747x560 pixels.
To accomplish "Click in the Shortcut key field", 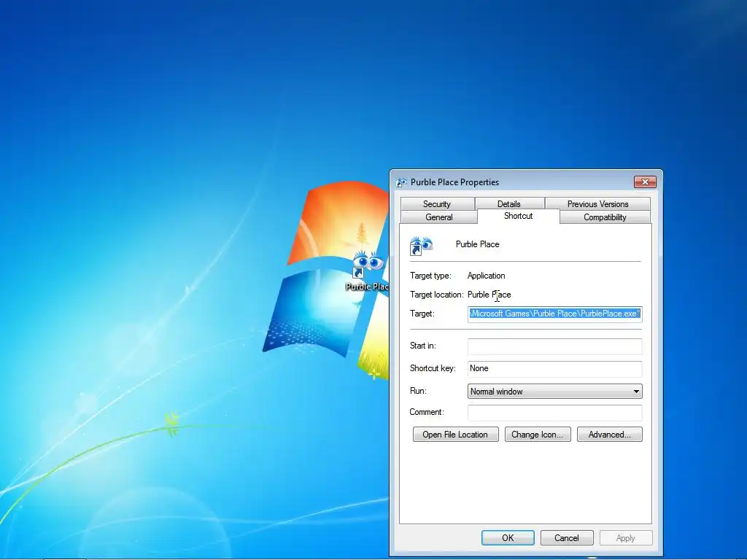I will point(555,368).
